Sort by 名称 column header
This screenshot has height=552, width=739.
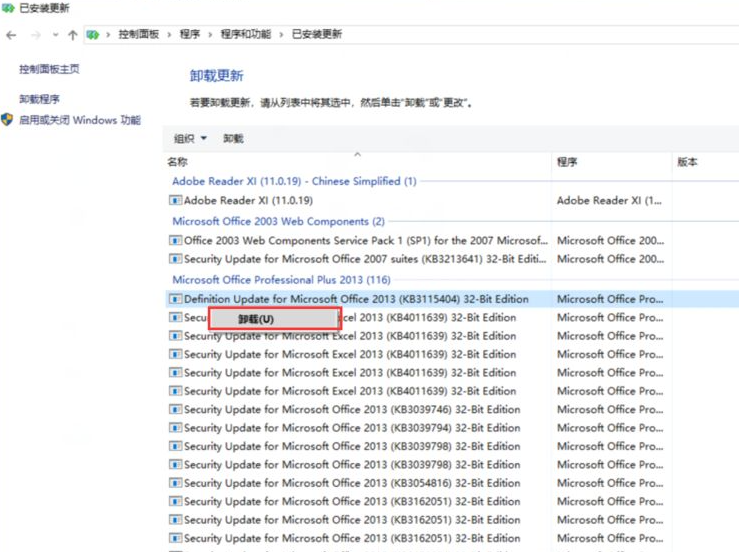pos(177,162)
